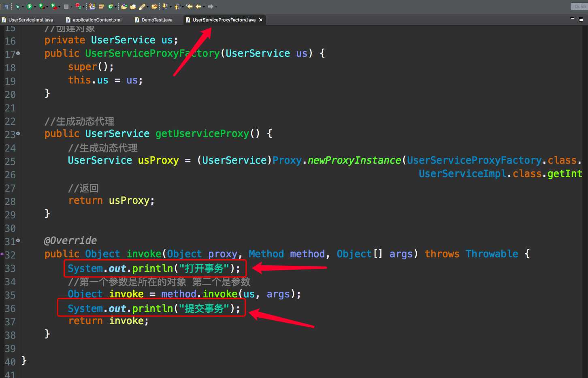
Task: Open the Run Last Tool dropdown arrow
Action: [x=59, y=7]
